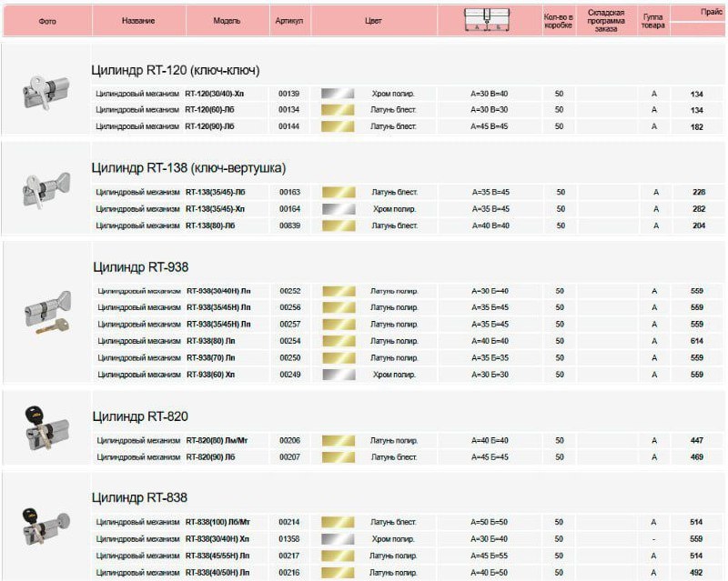Screen dimensions: 728x581
Task: Select model RT-938(70) Лп
Action: pyautogui.click(x=211, y=358)
